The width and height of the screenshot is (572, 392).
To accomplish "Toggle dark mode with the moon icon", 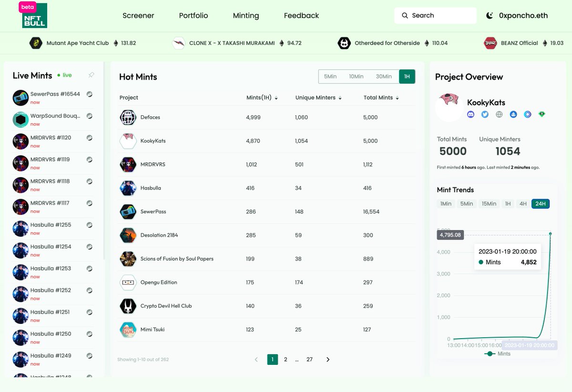I will click(x=490, y=15).
